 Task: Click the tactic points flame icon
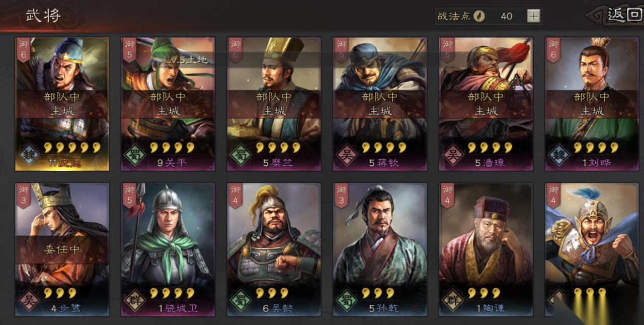(478, 16)
